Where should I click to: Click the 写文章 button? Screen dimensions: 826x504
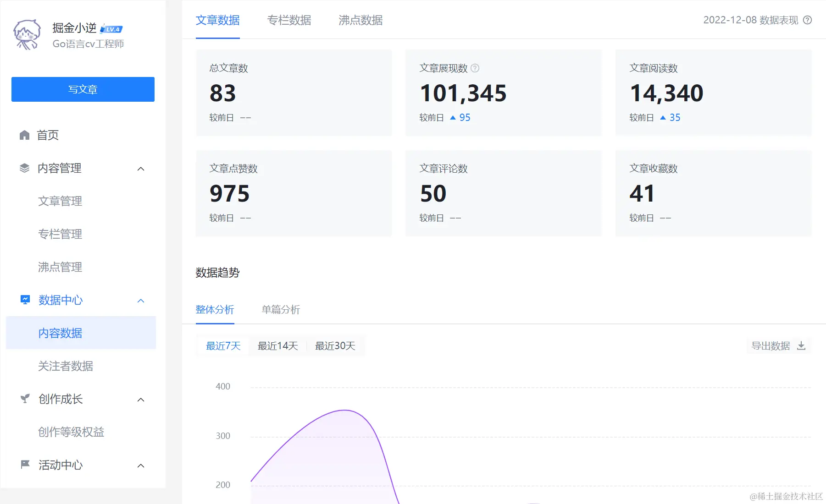pos(83,89)
